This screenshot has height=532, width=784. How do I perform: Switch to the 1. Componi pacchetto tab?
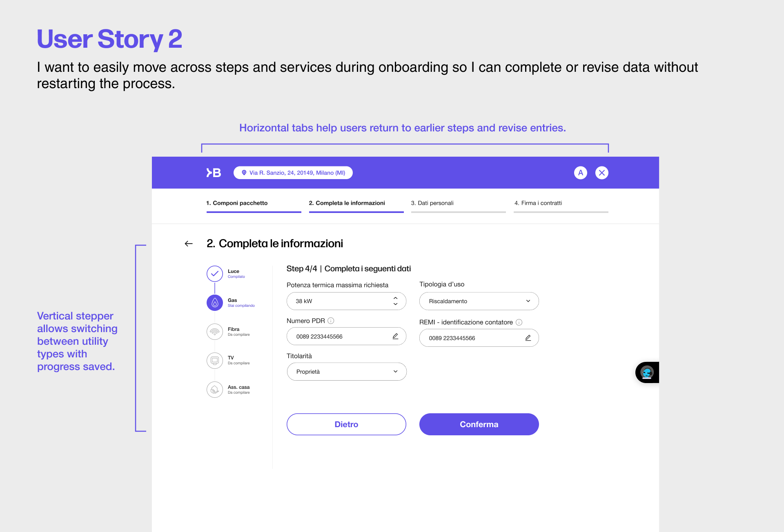(x=237, y=203)
